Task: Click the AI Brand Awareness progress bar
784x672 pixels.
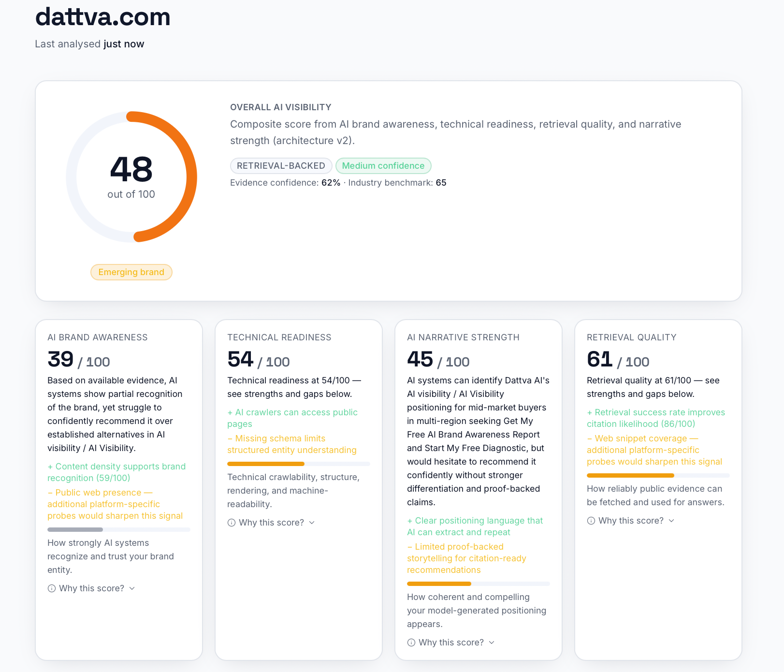Action: [119, 529]
